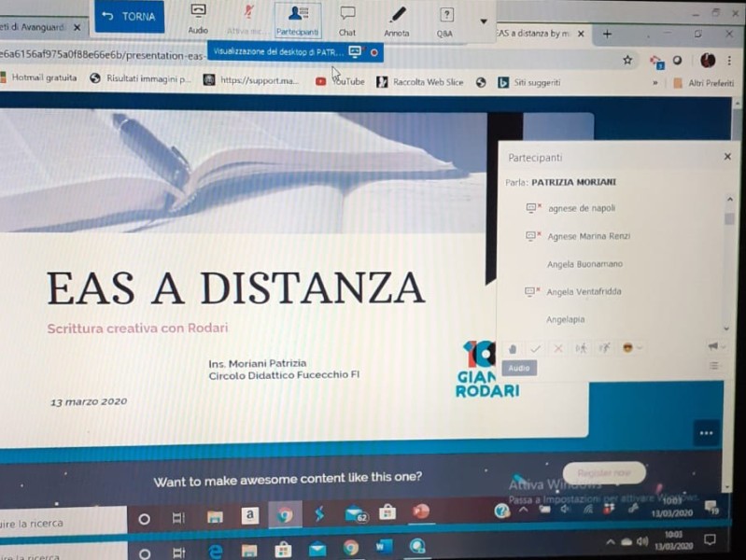746x560 pixels.
Task: Click the Register now button
Action: (x=603, y=473)
